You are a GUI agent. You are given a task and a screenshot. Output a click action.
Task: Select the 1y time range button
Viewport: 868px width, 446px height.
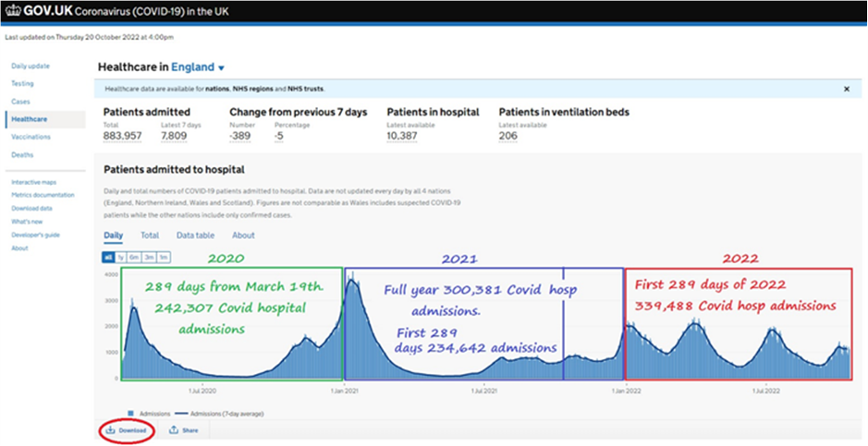tap(122, 257)
